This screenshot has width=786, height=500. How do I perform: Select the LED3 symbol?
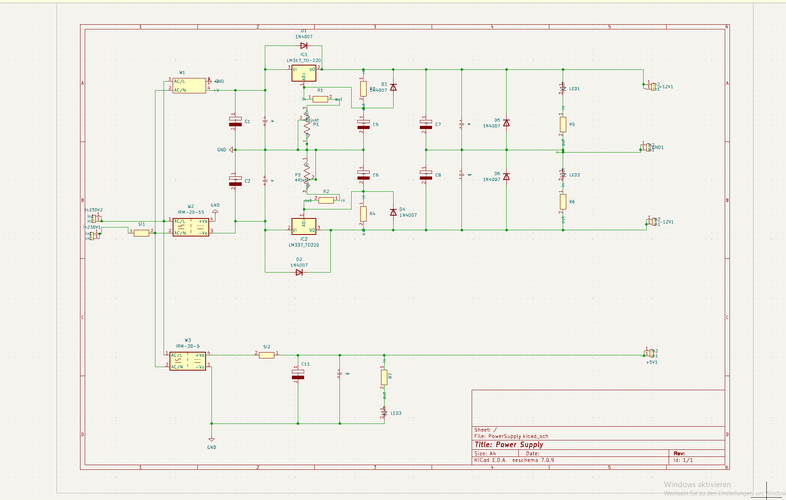coord(384,412)
